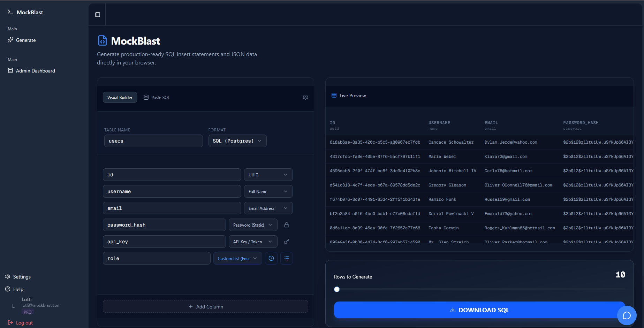Select the Visual Builder tab
The height and width of the screenshot is (328, 644).
click(x=120, y=97)
